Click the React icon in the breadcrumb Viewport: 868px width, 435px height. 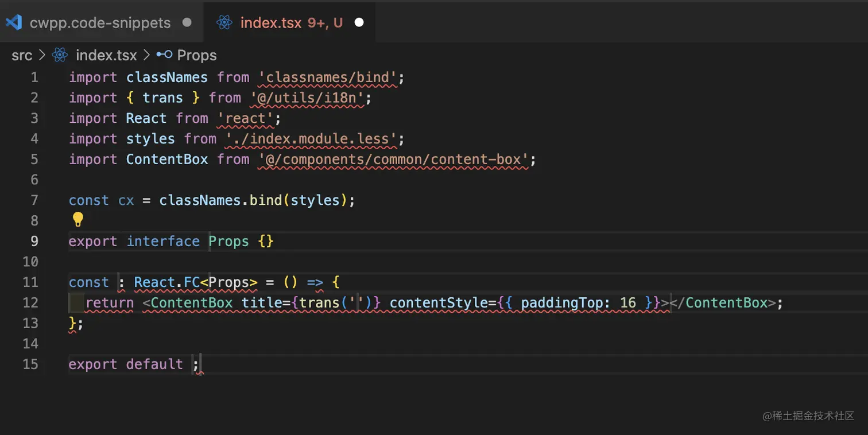[60, 55]
